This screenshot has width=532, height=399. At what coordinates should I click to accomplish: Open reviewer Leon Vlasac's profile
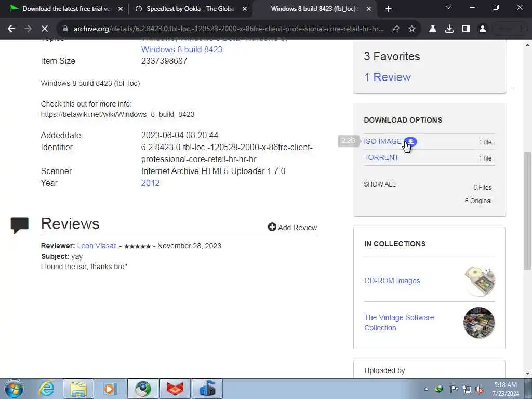[x=97, y=246]
